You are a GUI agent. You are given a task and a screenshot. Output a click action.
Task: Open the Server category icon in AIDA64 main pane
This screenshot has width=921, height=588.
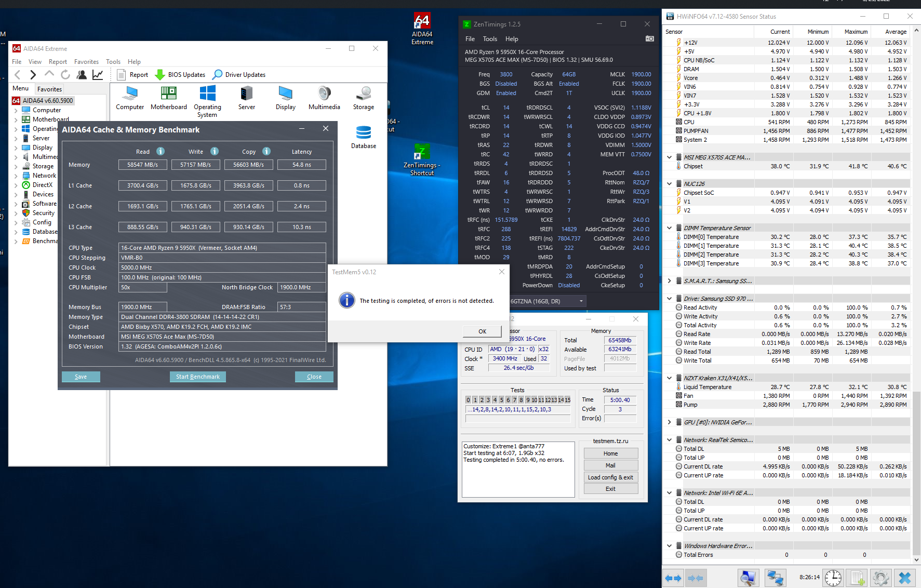(247, 98)
